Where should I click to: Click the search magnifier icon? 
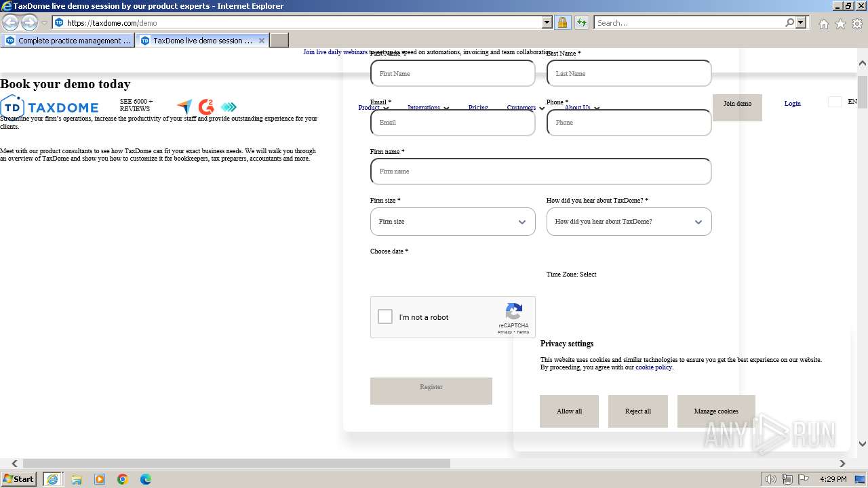[x=789, y=22]
